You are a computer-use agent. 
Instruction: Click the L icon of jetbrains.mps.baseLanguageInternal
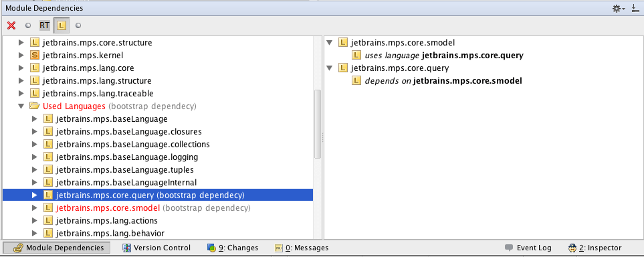click(x=48, y=182)
